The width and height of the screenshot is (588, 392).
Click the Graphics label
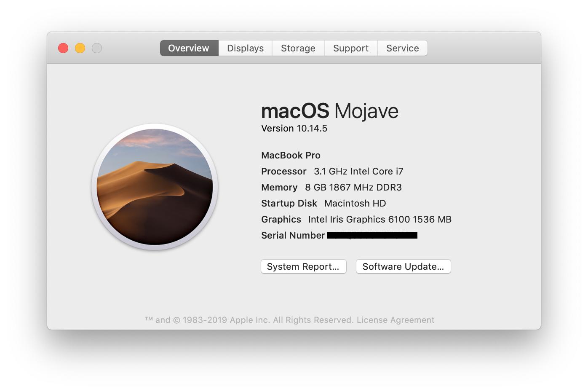click(x=281, y=219)
